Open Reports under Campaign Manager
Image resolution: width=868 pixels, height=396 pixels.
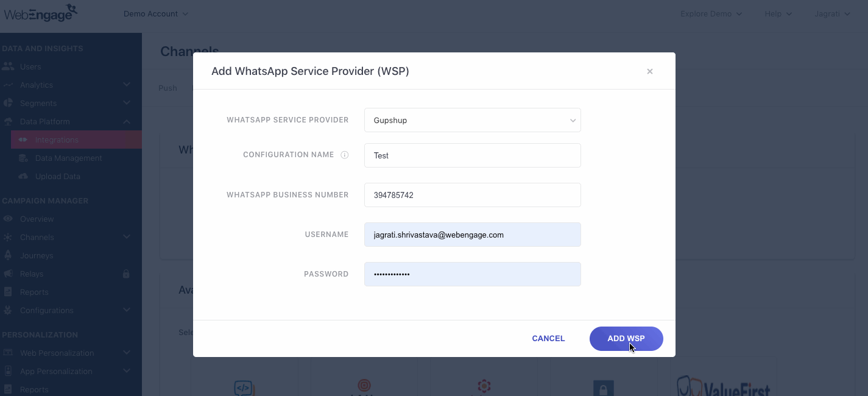tap(34, 292)
